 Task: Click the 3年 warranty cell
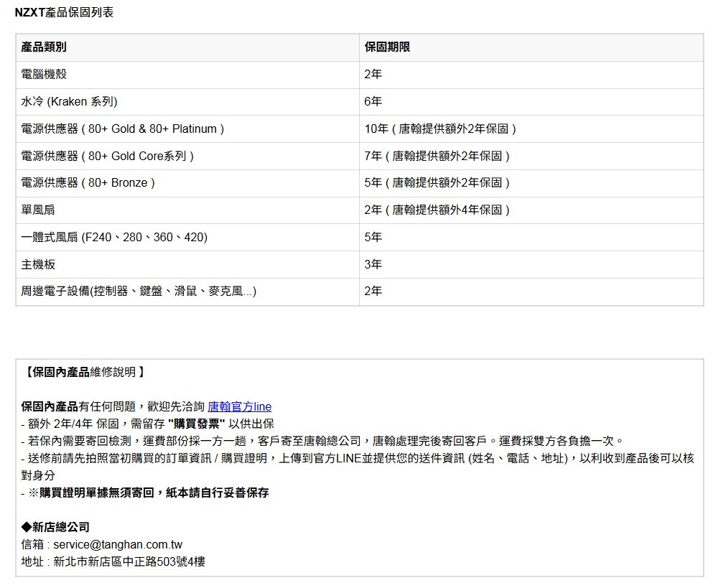[x=531, y=265]
